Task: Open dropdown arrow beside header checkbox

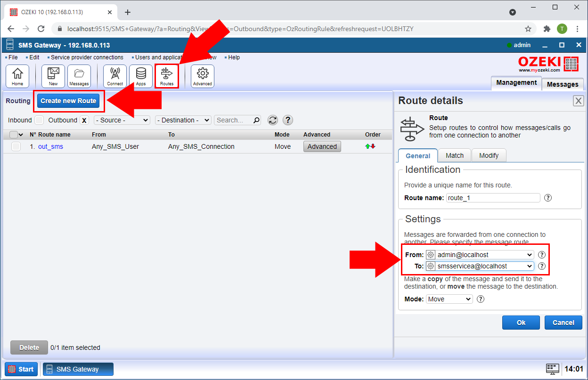Action: 21,135
